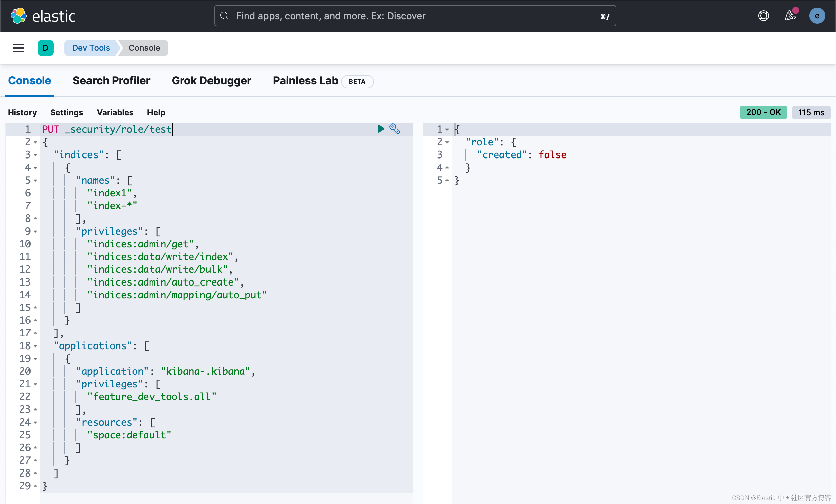The width and height of the screenshot is (836, 504).
Task: Click the Elastic logo home icon
Action: coord(19,16)
